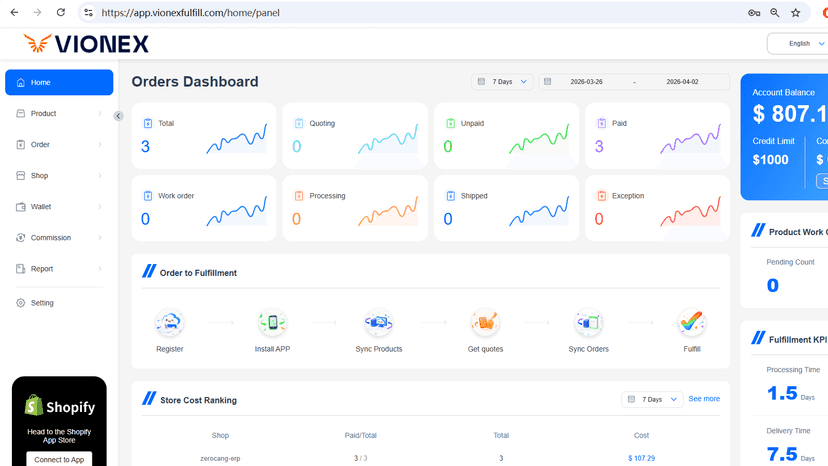Click the See more link
828x466 pixels.
pos(704,399)
